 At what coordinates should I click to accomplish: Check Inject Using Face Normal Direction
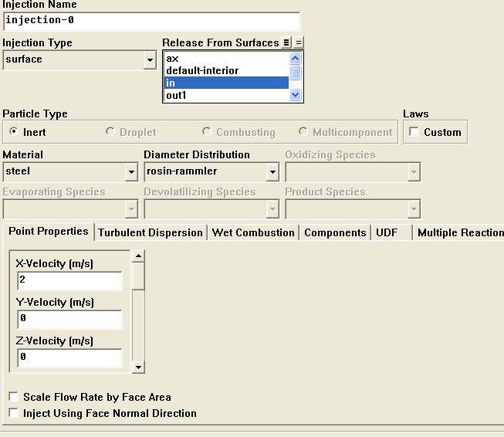point(13,413)
